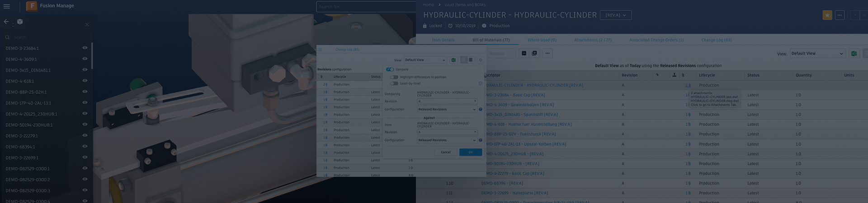Bookmark the item with the orange star
This screenshot has height=203, width=868.
(827, 15)
